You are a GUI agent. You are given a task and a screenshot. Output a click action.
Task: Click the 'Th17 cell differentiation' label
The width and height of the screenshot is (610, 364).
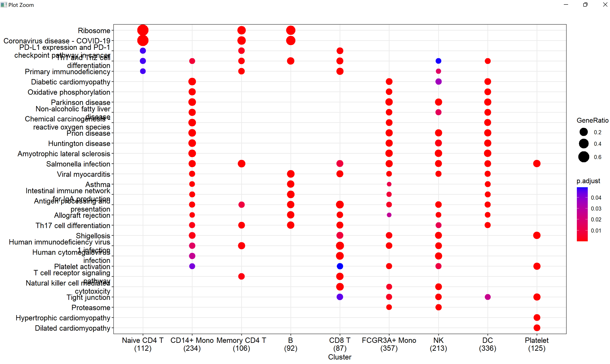(x=73, y=225)
